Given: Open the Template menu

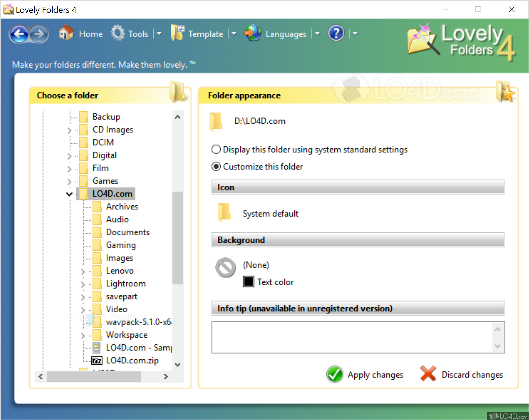Looking at the screenshot, I should click(205, 34).
